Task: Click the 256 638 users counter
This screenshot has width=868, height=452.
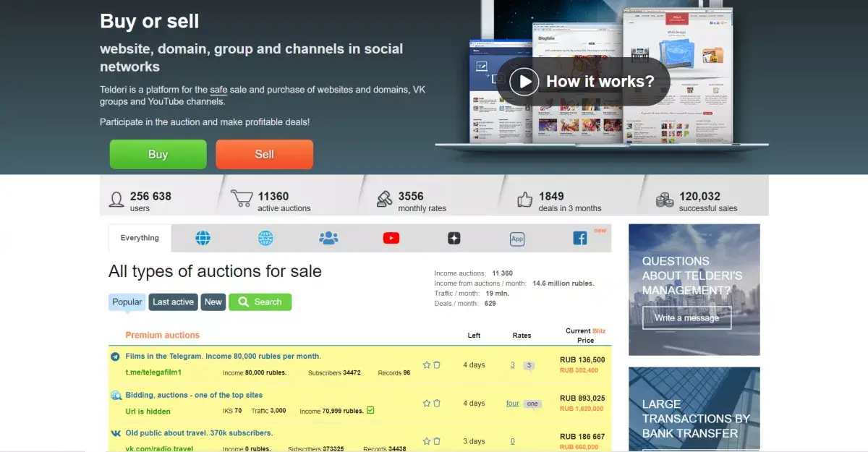Action: 150,196
